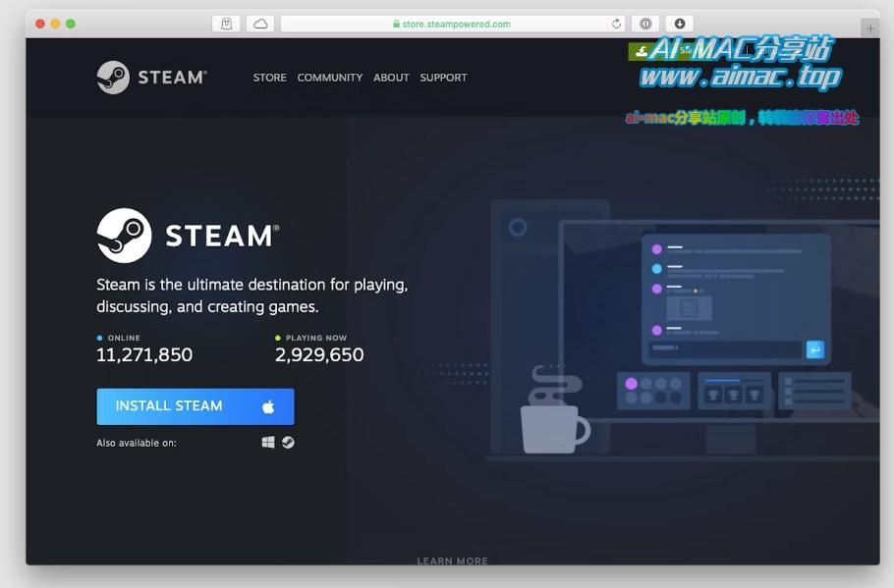Click the Also available on label
Image resolution: width=894 pixels, height=588 pixels.
coord(137,443)
